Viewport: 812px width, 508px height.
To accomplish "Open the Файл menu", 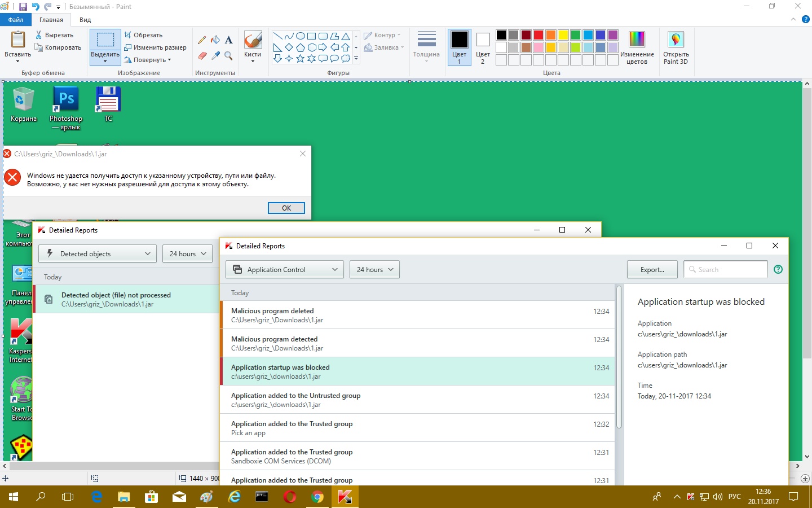I will pyautogui.click(x=16, y=20).
